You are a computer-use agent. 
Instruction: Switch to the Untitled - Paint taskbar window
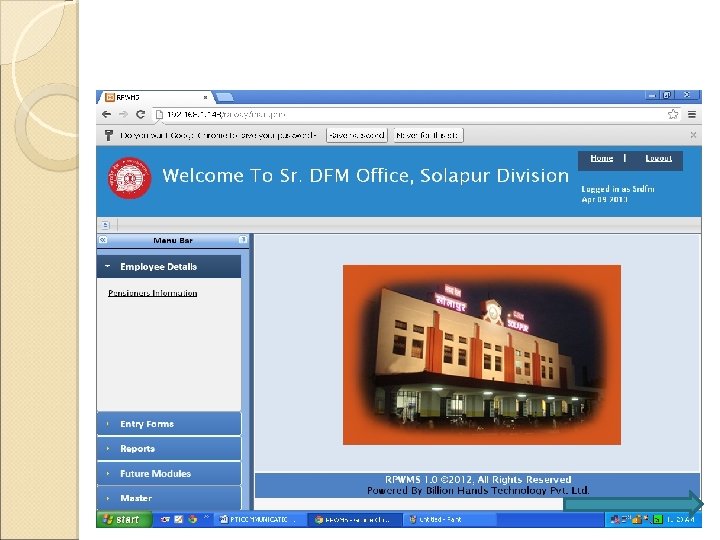pos(450,519)
